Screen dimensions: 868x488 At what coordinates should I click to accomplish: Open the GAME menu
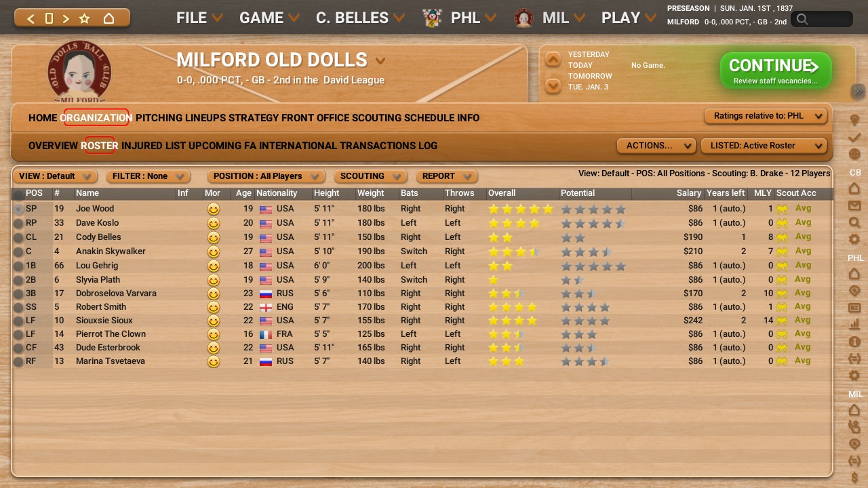[x=269, y=18]
